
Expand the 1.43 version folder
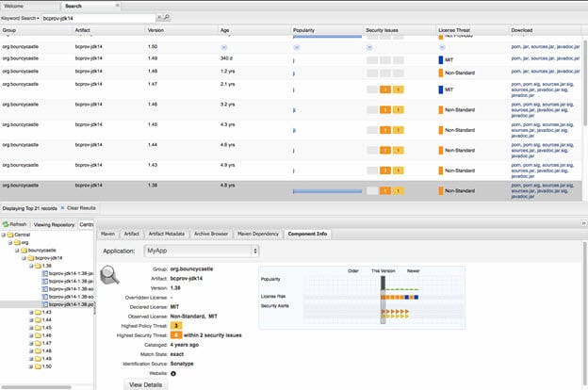click(x=32, y=313)
